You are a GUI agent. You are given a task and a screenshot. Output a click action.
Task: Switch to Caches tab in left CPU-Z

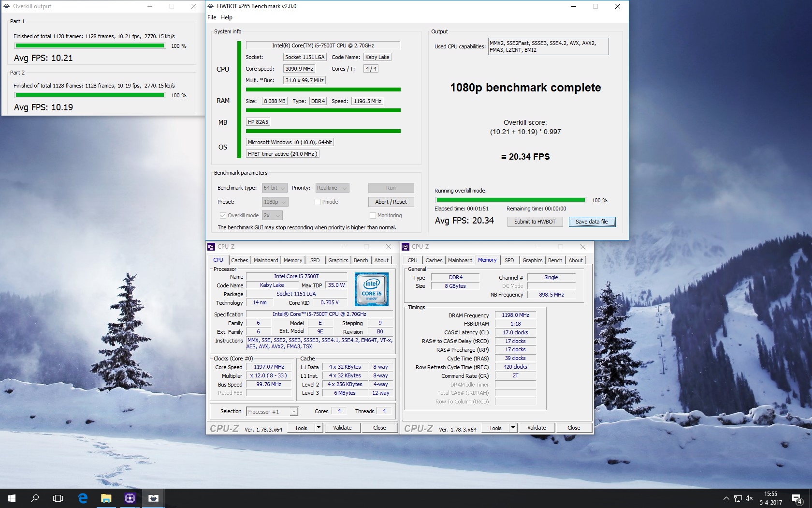239,260
